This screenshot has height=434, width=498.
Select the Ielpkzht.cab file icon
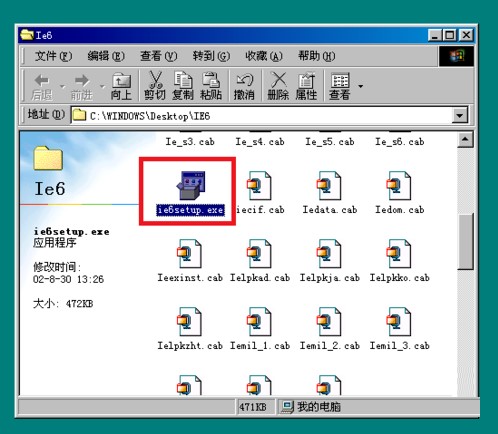tap(189, 322)
